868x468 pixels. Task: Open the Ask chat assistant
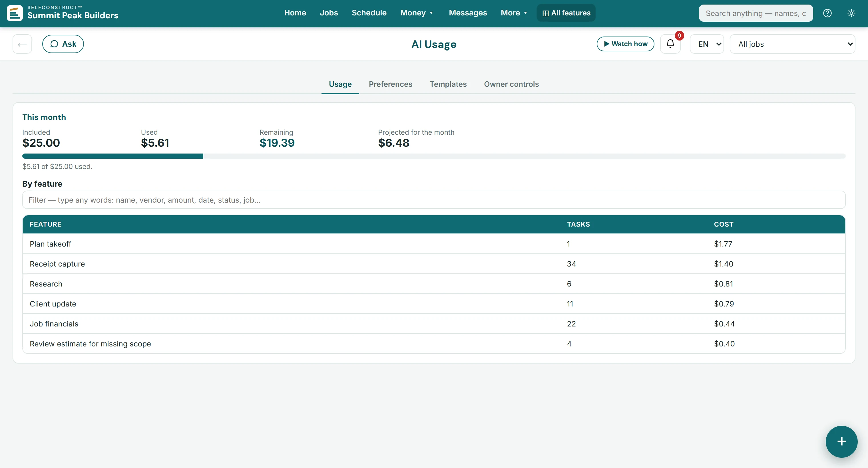click(x=63, y=44)
